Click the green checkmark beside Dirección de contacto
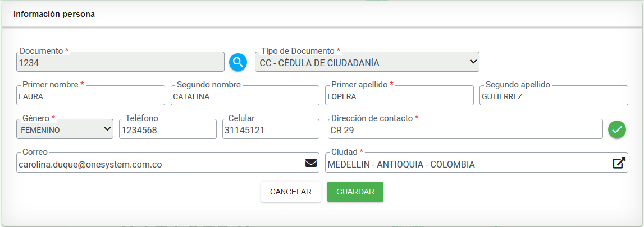 pyautogui.click(x=617, y=130)
